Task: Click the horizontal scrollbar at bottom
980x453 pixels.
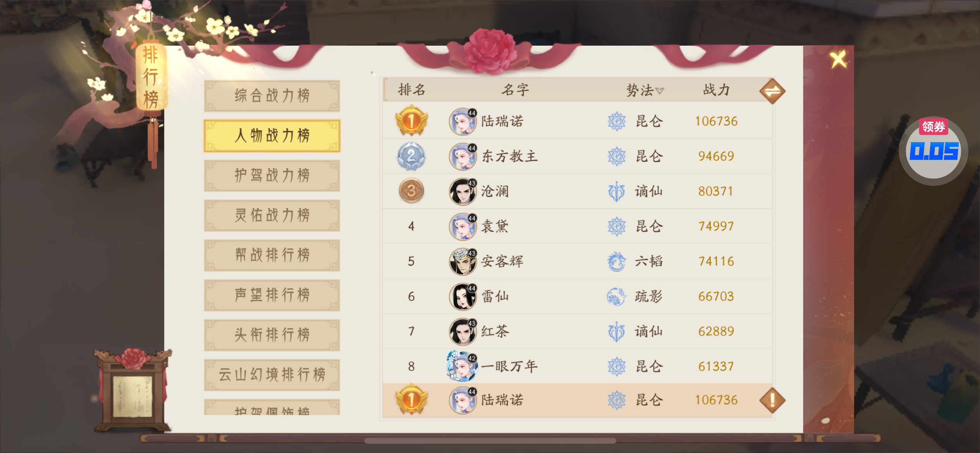Action: [490, 441]
